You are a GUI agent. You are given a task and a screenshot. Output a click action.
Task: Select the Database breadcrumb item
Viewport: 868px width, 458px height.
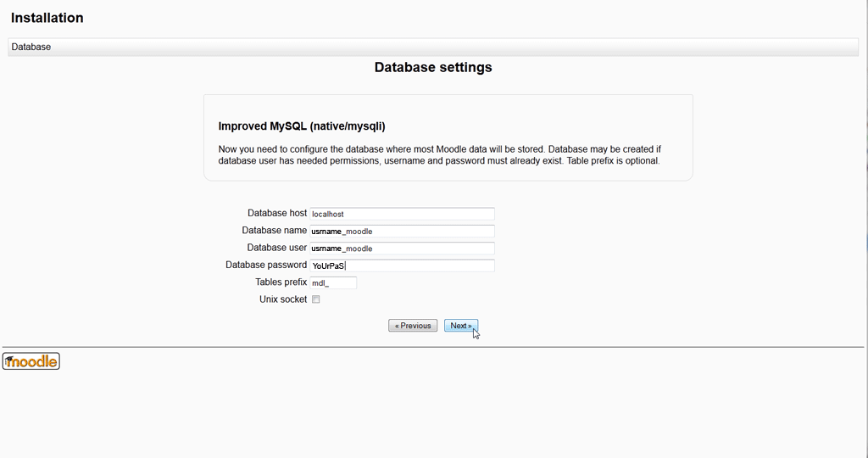(x=31, y=47)
